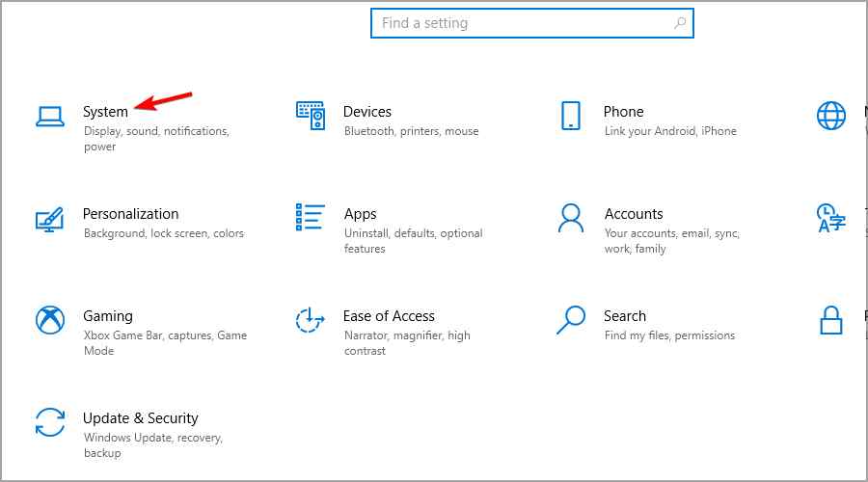Open System settings title

[105, 111]
